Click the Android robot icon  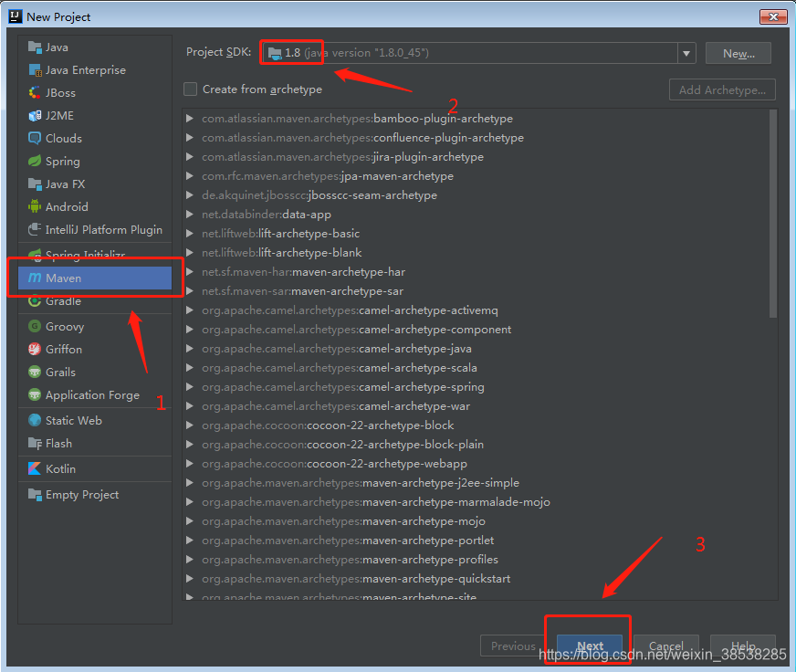coord(35,206)
